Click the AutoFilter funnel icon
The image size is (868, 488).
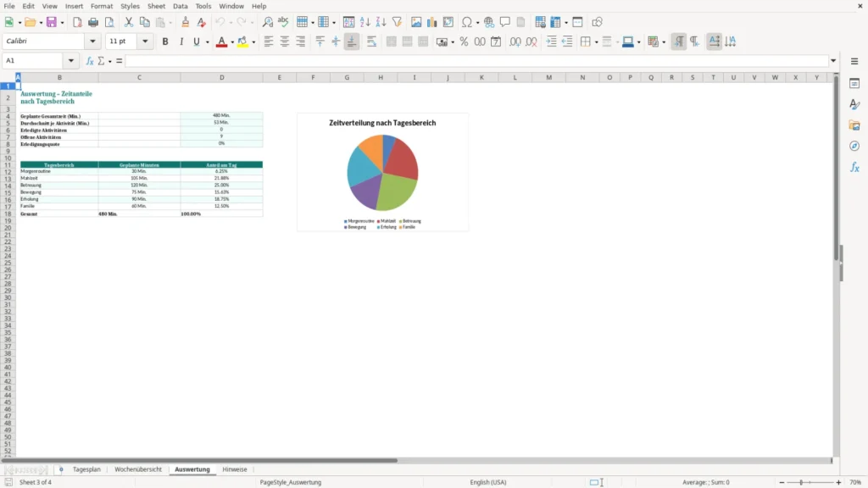397,22
